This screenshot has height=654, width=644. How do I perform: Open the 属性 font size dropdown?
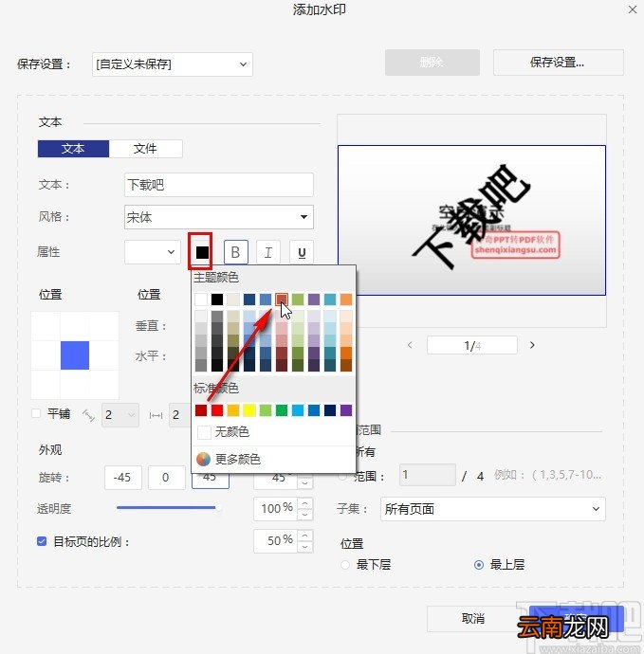pos(153,252)
